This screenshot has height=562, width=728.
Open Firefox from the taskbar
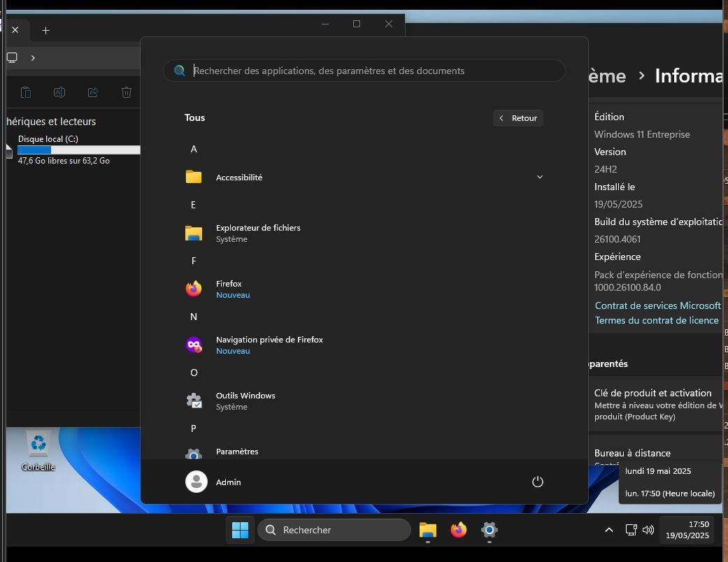coord(459,530)
